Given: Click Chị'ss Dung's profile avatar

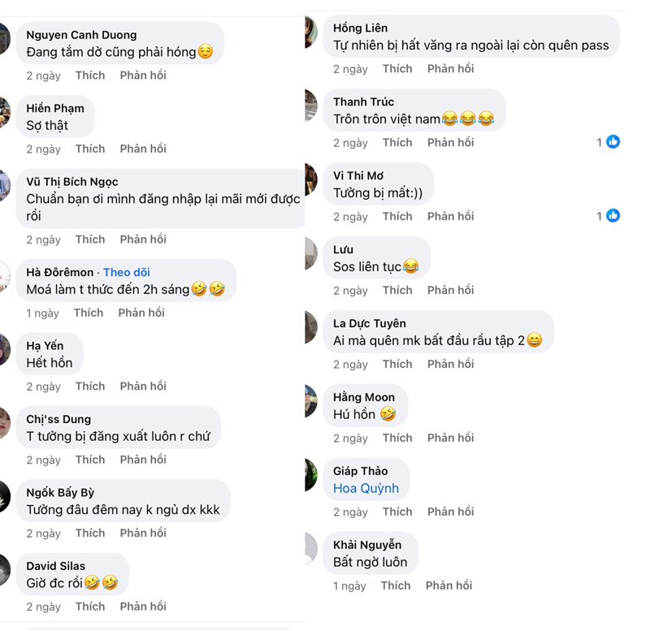Looking at the screenshot, I should [5, 423].
